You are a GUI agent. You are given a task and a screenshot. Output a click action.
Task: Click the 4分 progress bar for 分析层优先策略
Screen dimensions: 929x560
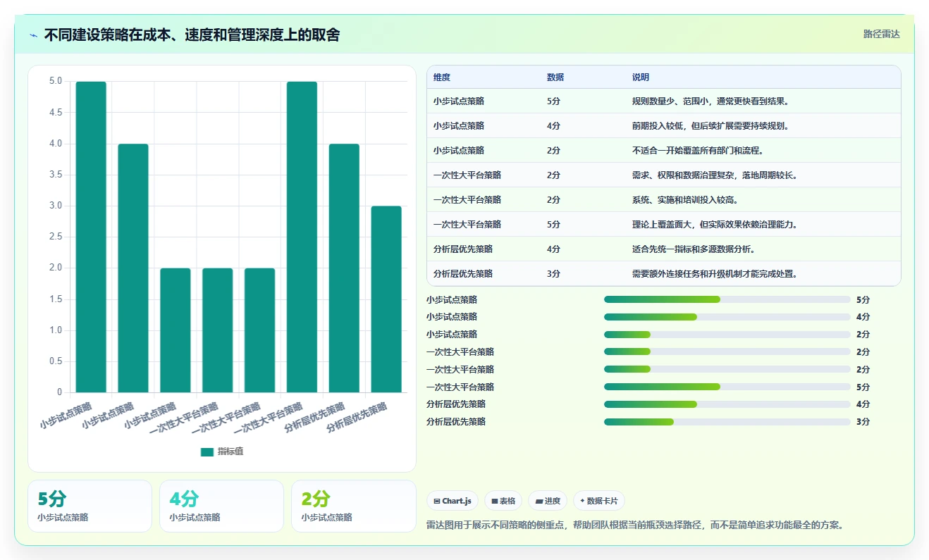pos(727,404)
